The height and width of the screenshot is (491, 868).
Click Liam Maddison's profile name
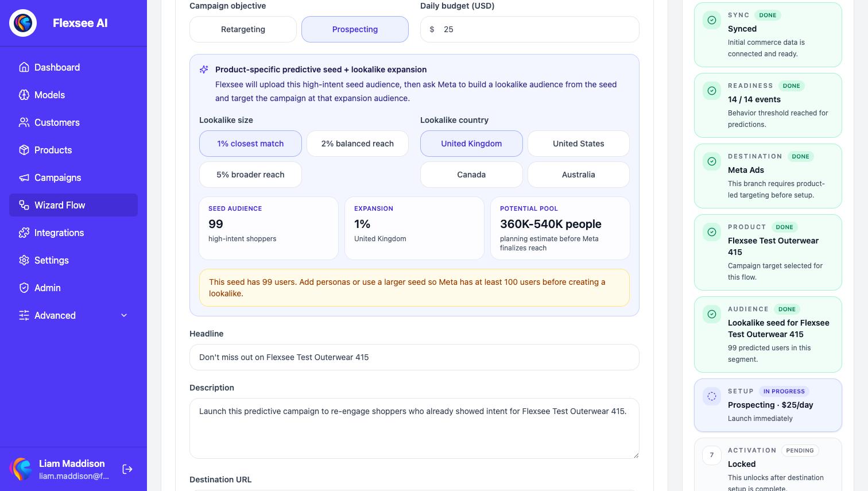click(x=72, y=463)
